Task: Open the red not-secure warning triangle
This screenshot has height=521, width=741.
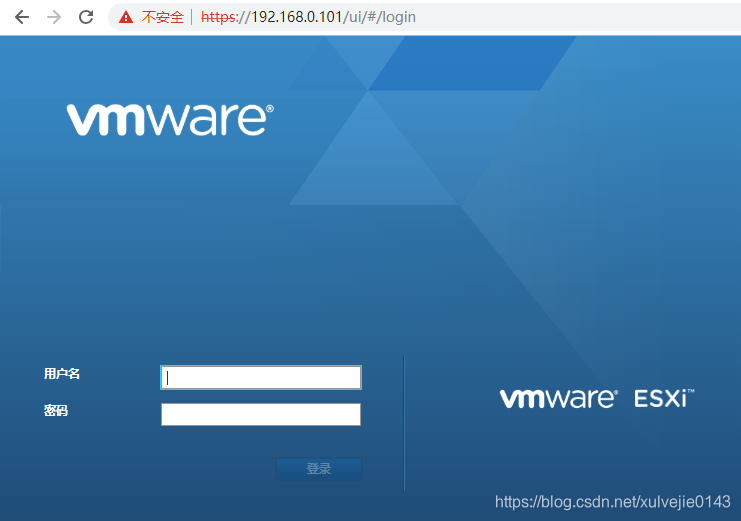Action: click(x=126, y=17)
